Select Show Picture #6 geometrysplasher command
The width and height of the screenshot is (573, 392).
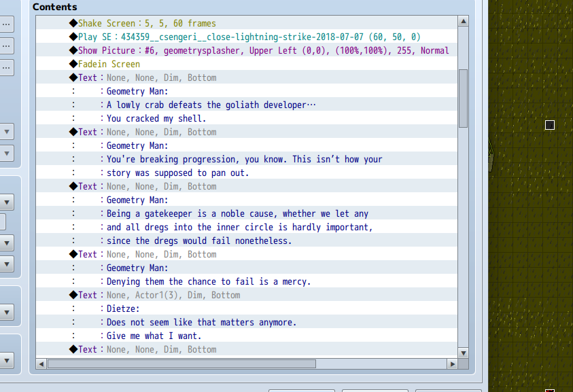tap(247, 50)
